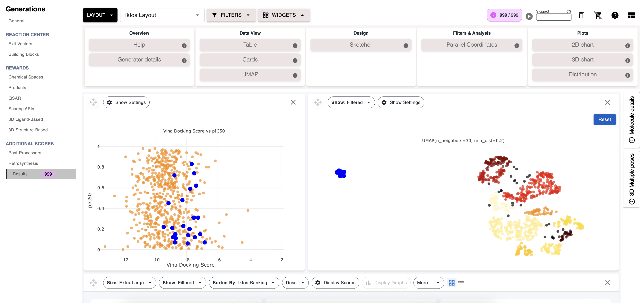Close the UMAP plot panel
The height and width of the screenshot is (303, 644).
(x=607, y=102)
